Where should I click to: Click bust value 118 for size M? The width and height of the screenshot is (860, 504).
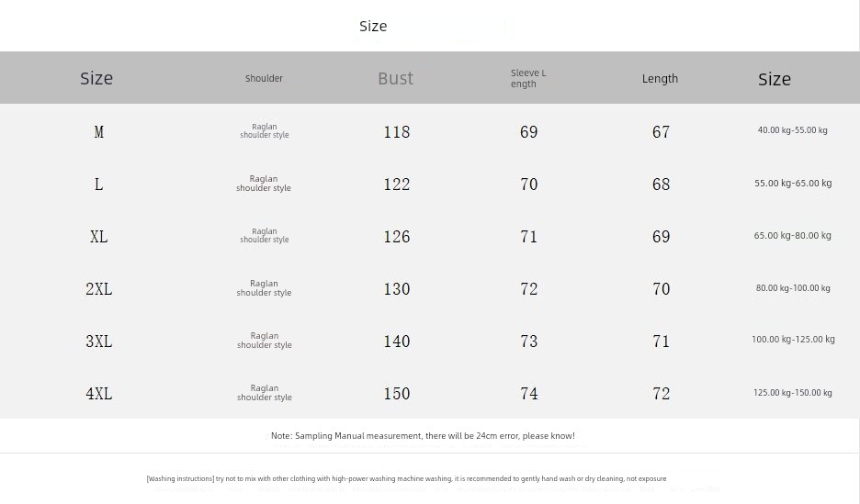pyautogui.click(x=397, y=132)
